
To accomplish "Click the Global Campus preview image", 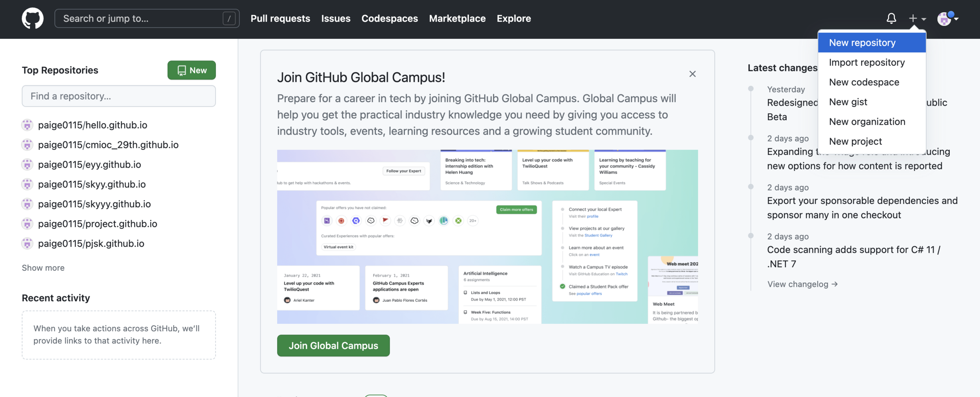I will point(487,237).
